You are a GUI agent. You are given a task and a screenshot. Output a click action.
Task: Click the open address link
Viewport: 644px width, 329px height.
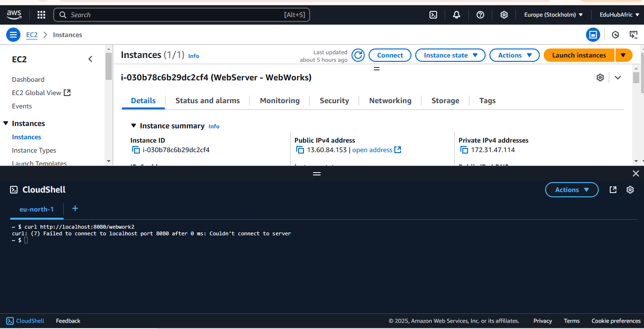[x=372, y=150]
